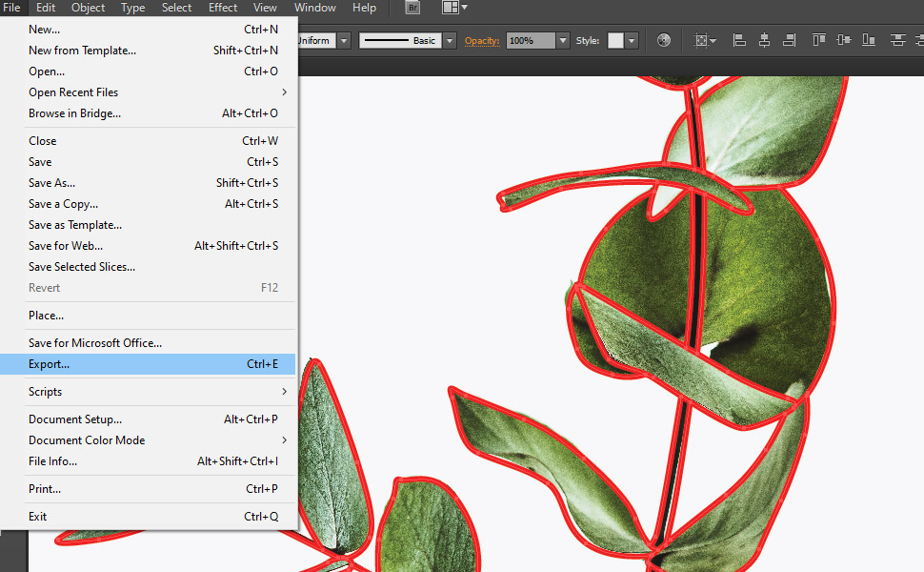Open the Basic brush definition dropdown
The width and height of the screenshot is (924, 572).
pyautogui.click(x=449, y=40)
